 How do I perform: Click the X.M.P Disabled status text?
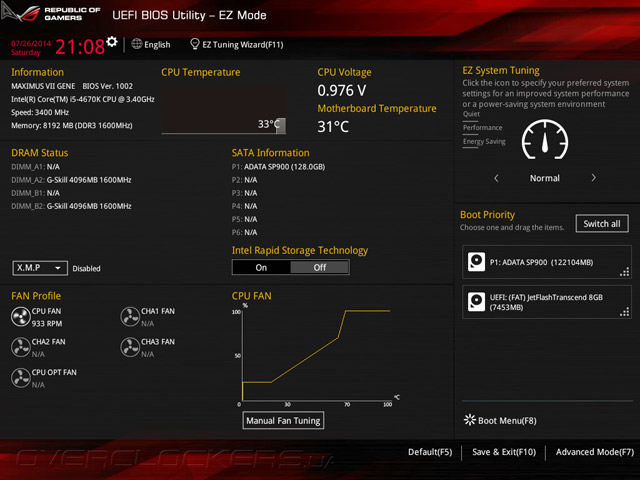pyautogui.click(x=86, y=269)
